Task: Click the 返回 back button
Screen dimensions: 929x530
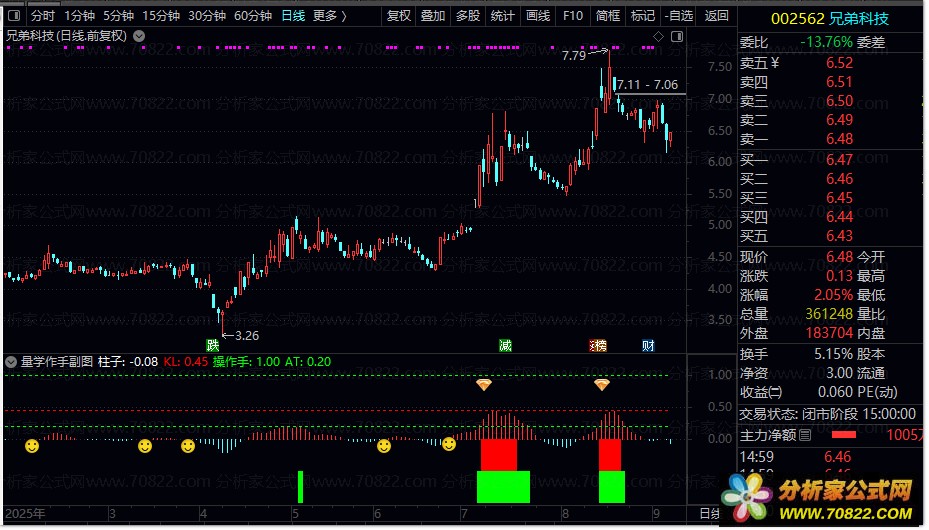Action: [x=717, y=16]
